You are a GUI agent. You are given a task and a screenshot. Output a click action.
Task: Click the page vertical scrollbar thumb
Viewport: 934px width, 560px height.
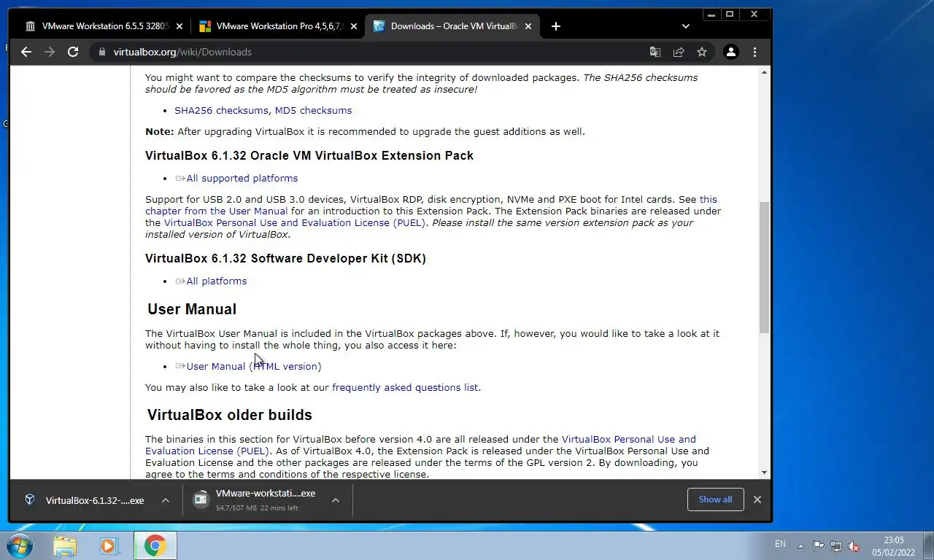tap(765, 268)
